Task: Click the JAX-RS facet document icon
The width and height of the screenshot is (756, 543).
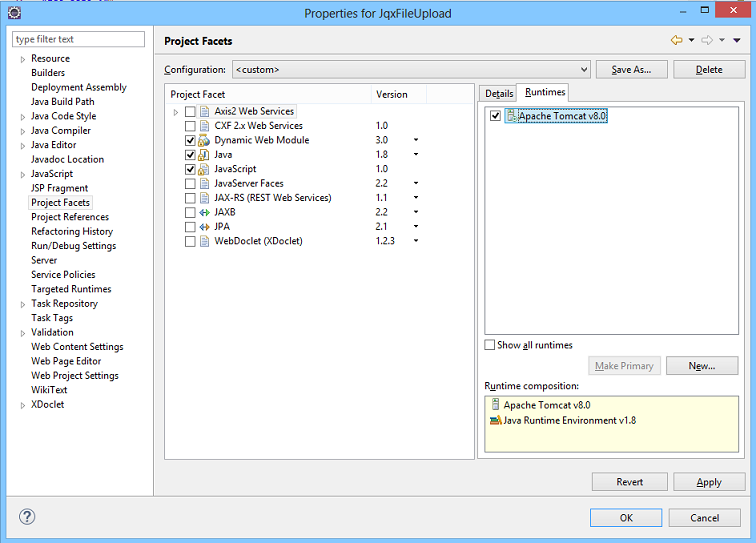Action: 204,198
